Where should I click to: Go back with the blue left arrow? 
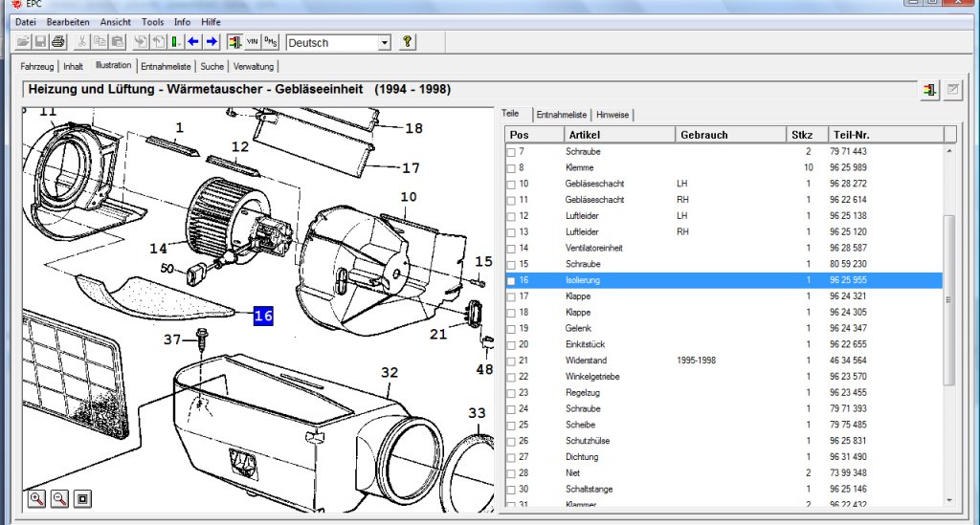(x=193, y=42)
